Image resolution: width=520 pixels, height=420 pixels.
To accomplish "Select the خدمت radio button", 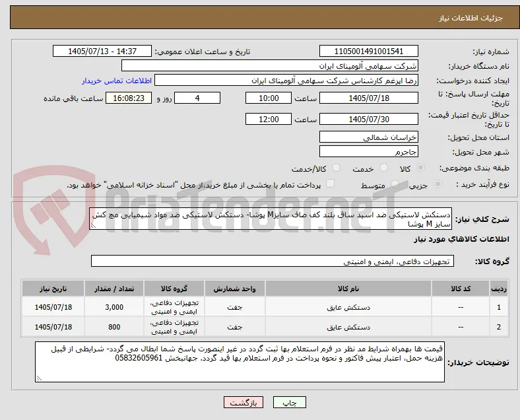I will (x=383, y=168).
